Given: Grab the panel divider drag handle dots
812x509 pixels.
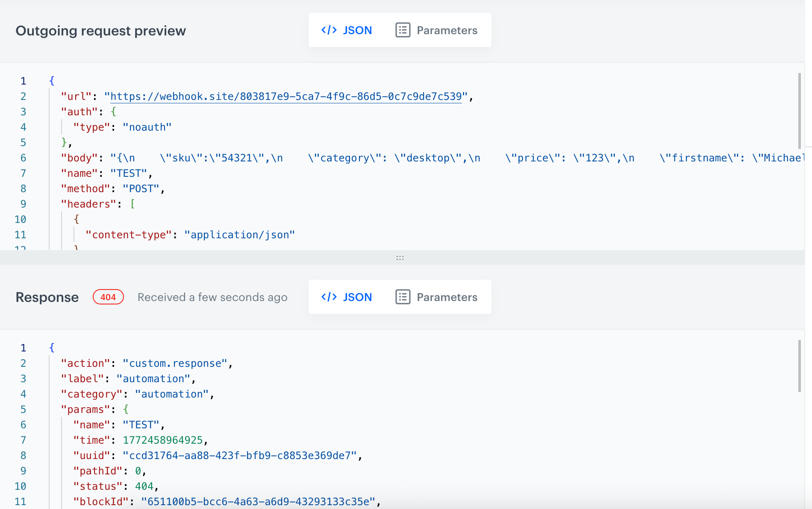Looking at the screenshot, I should point(400,258).
